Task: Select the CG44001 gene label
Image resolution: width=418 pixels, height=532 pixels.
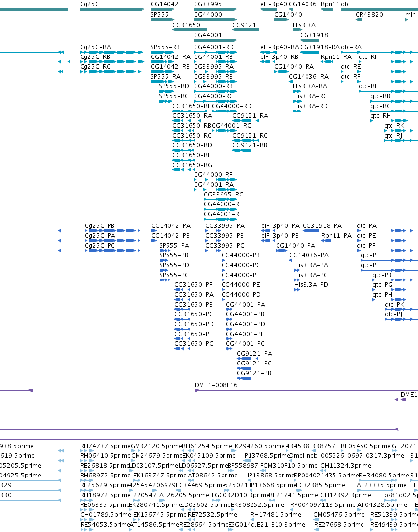Action: pyautogui.click(x=208, y=35)
